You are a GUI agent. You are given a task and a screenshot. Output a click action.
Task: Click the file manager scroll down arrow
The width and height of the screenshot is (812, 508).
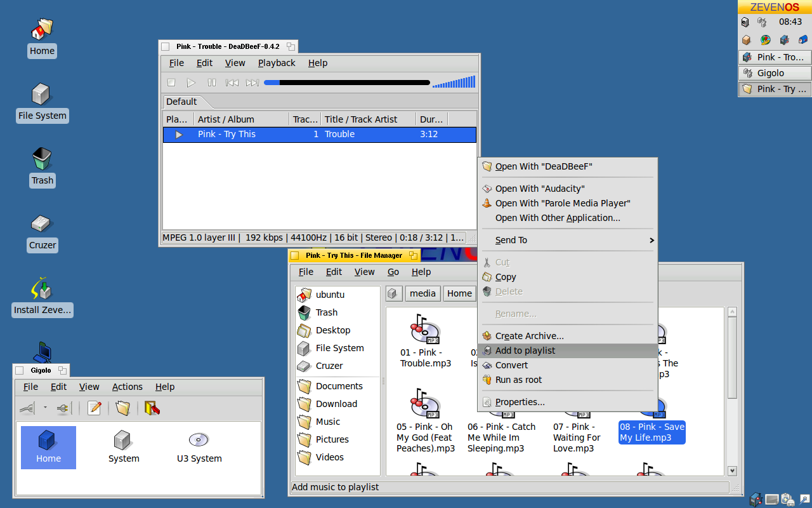click(732, 471)
